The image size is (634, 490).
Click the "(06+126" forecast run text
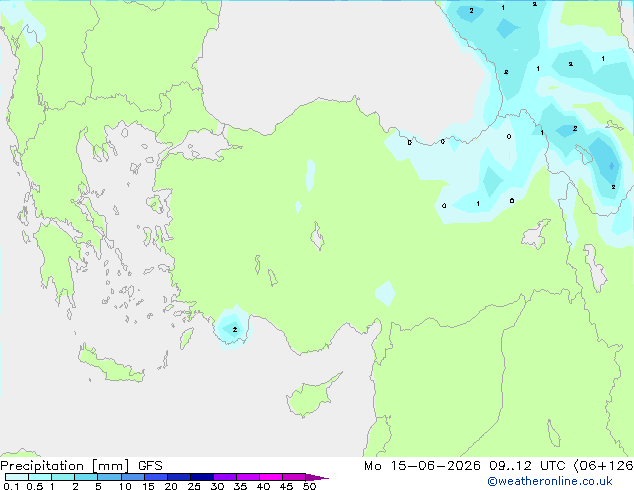(x=603, y=466)
